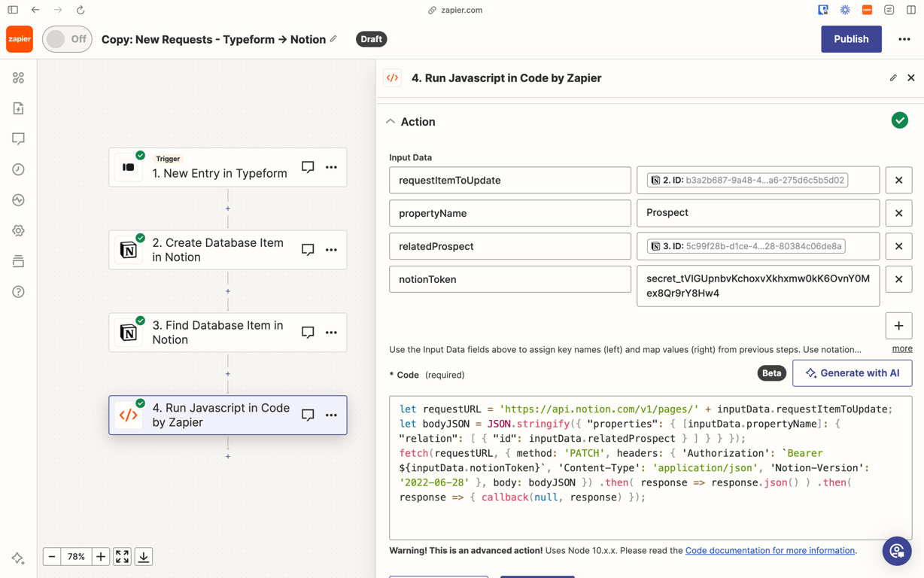924x578 pixels.
Task: Open the activity status icon in left sidebar
Action: tap(19, 200)
